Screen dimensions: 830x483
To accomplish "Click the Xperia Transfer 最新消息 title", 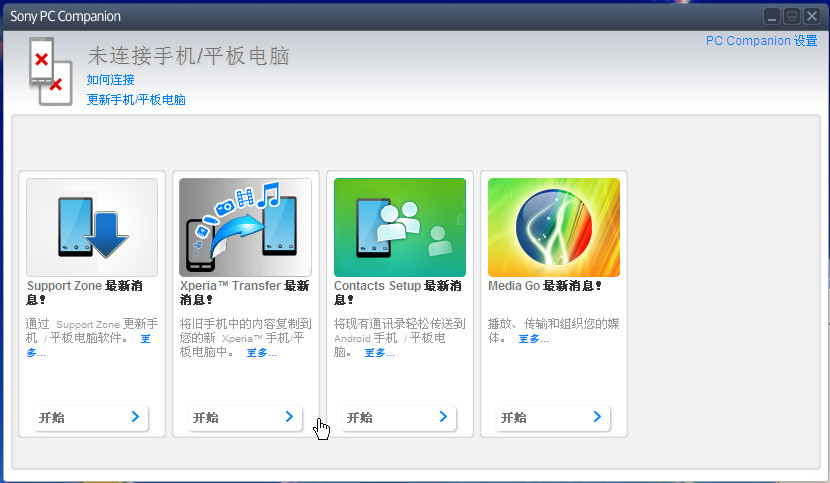I will click(245, 292).
